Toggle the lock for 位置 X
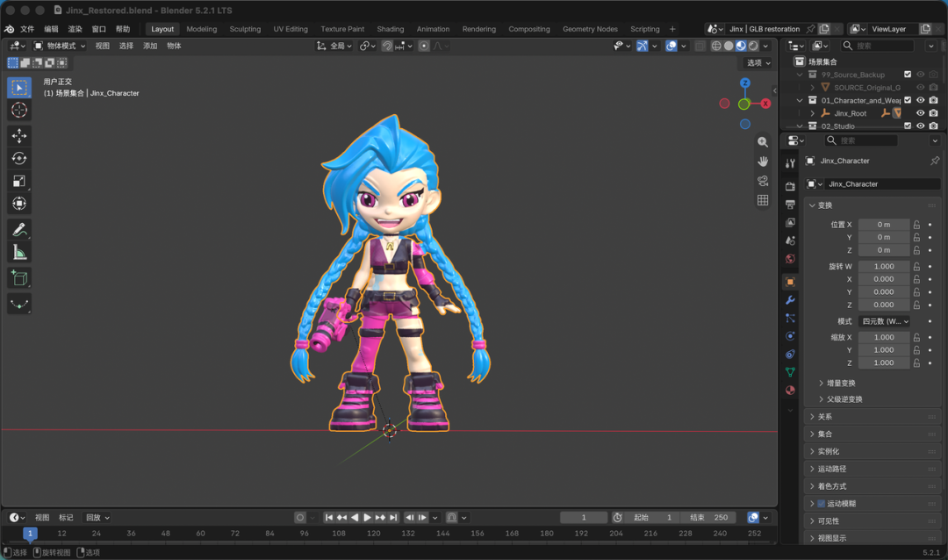This screenshot has height=560, width=948. click(x=916, y=225)
